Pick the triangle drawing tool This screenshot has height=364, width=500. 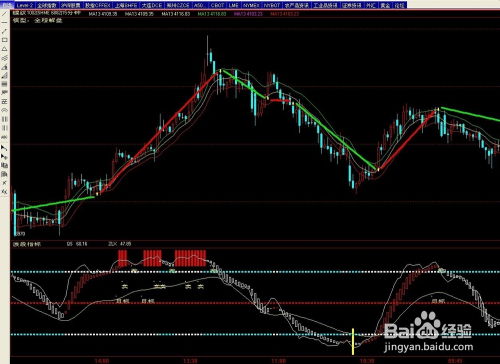(5, 49)
